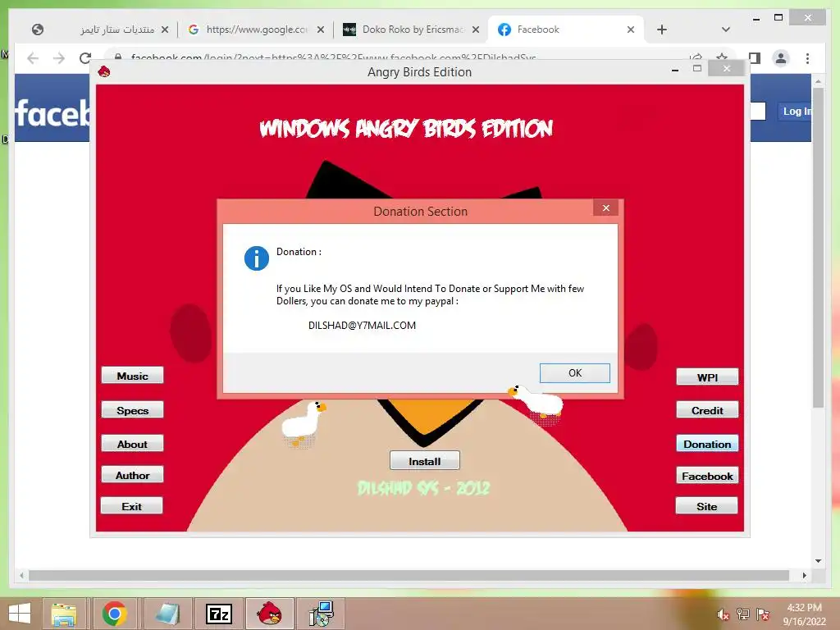Image resolution: width=840 pixels, height=630 pixels.
Task: Open the Facebook button in the Angry Birds window
Action: (x=707, y=476)
